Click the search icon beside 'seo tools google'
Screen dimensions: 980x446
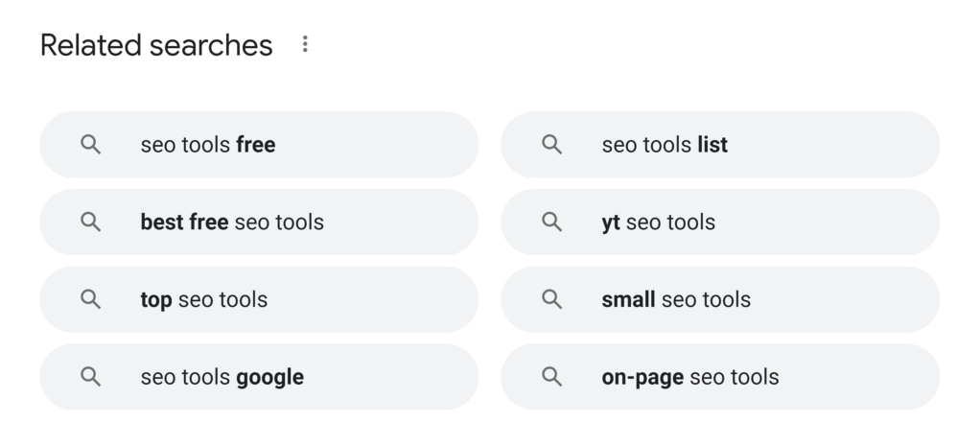tap(90, 377)
